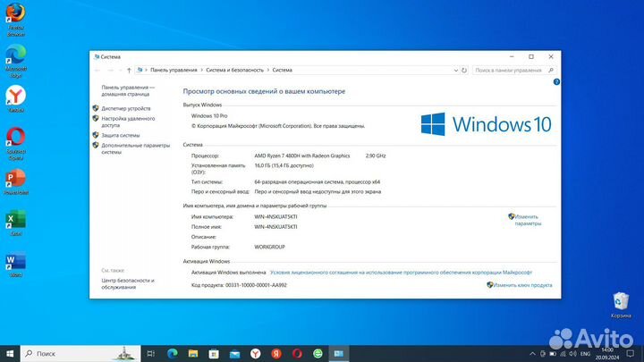644x362 pixels.
Task: Open Word desktop shortcut
Action: click(15, 265)
